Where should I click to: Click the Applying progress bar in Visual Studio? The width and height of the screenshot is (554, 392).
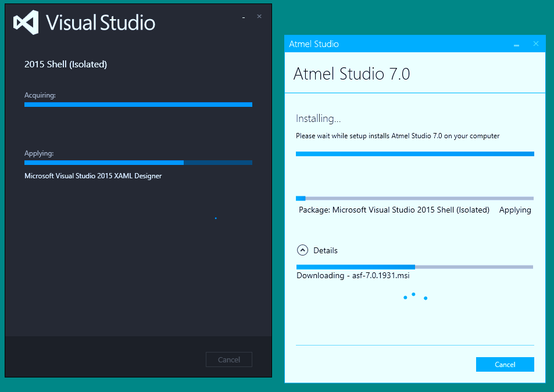pos(138,163)
